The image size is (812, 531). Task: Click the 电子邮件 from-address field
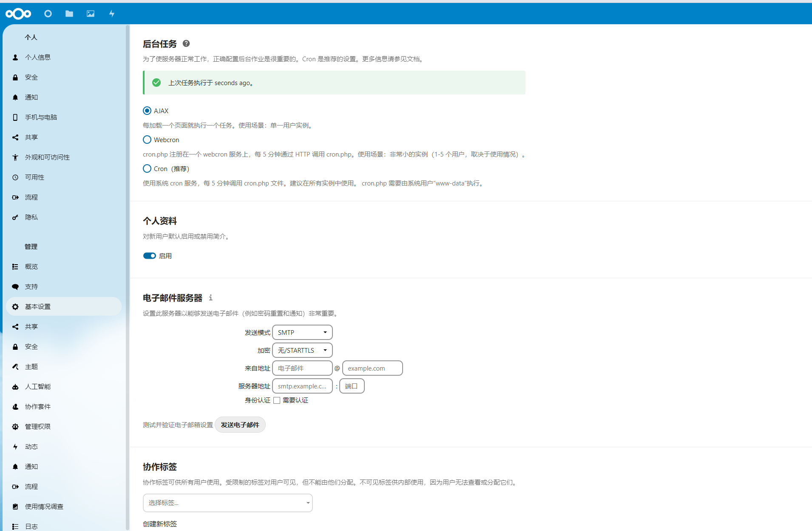[302, 368]
